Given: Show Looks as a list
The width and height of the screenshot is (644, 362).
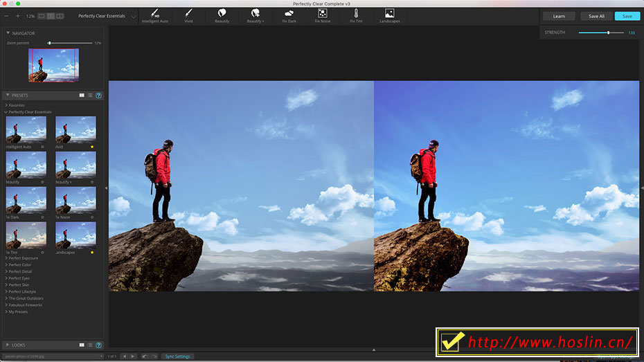Looking at the screenshot, I should [90, 345].
